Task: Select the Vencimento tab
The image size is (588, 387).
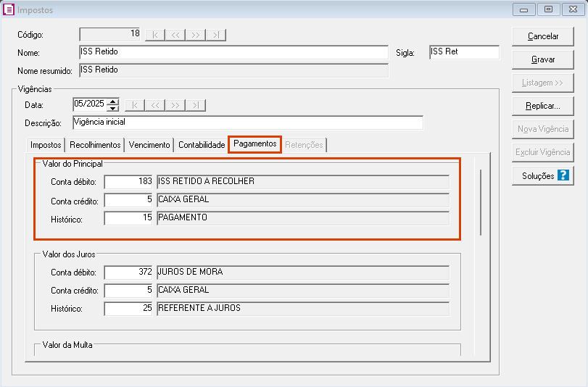Action: (149, 145)
